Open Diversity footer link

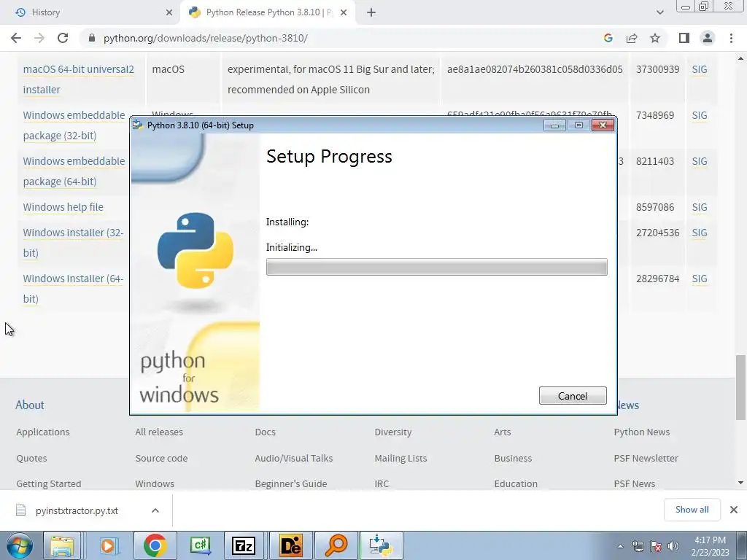(393, 432)
